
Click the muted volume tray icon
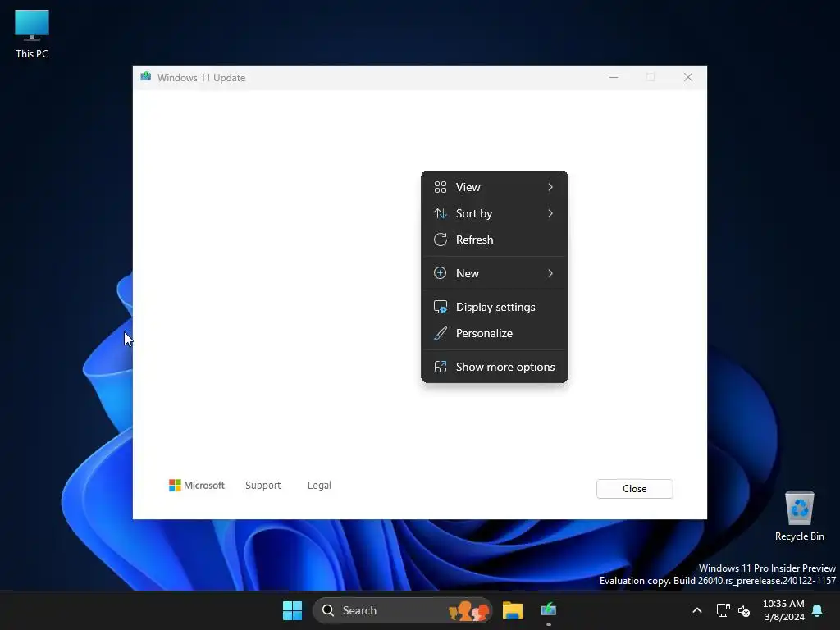pos(744,610)
